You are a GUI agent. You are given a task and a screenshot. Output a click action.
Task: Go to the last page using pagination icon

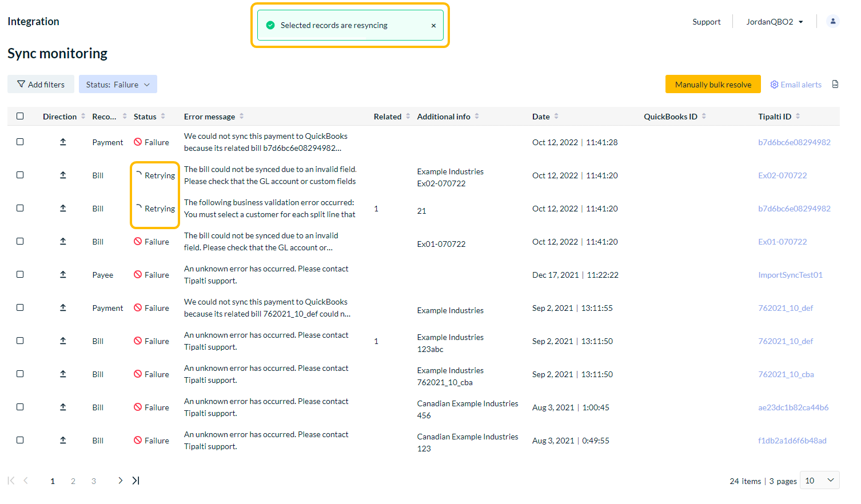(136, 481)
